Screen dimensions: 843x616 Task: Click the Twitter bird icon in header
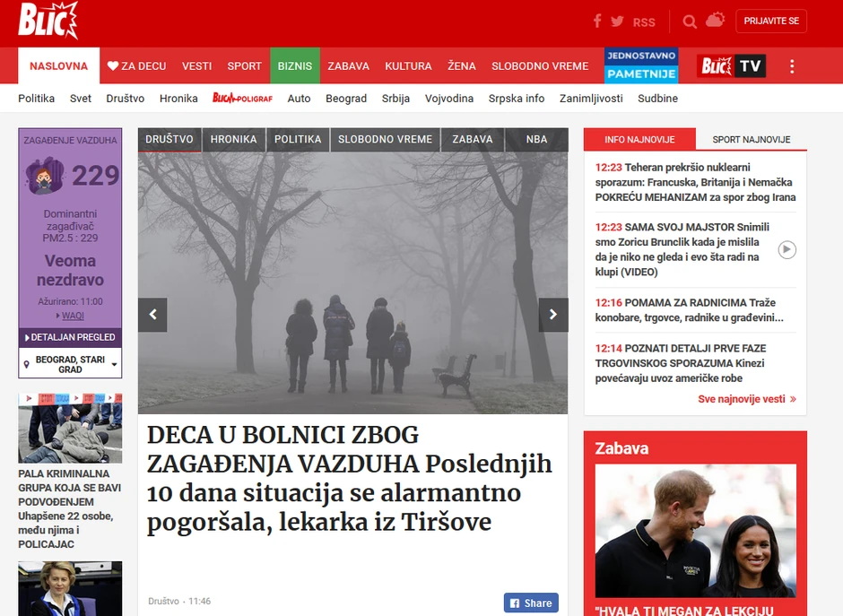pos(618,21)
